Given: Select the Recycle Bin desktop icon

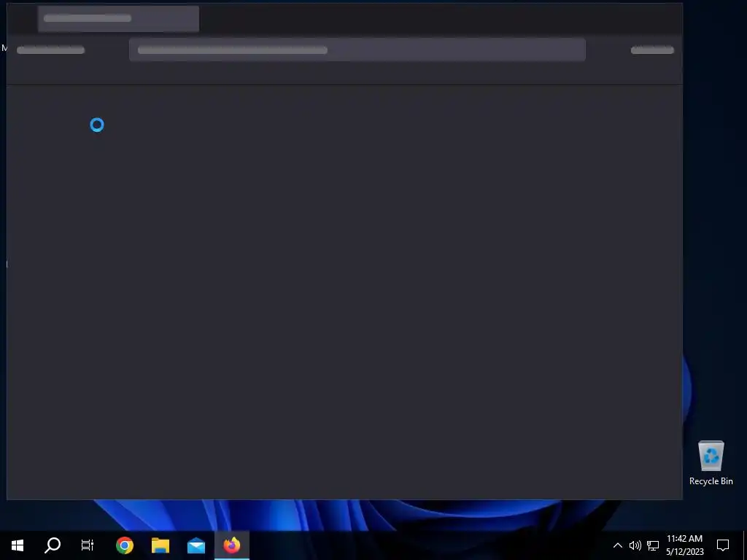Looking at the screenshot, I should pyautogui.click(x=711, y=463).
